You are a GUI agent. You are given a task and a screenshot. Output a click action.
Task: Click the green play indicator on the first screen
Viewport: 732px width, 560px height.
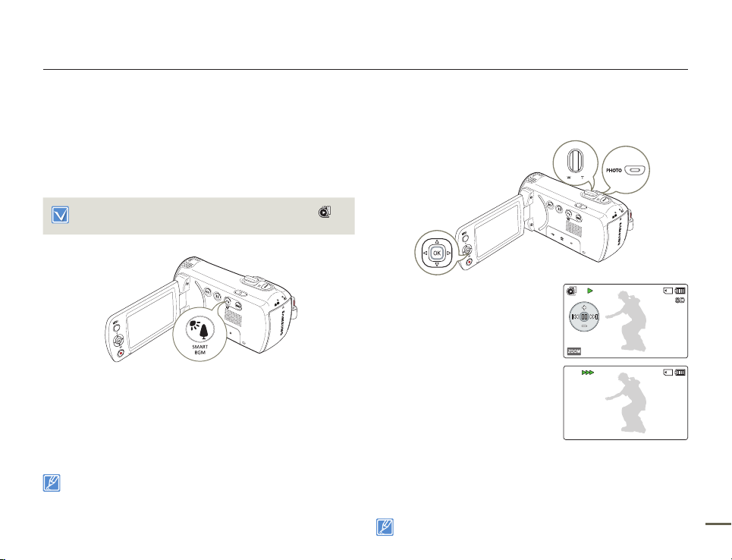point(590,291)
